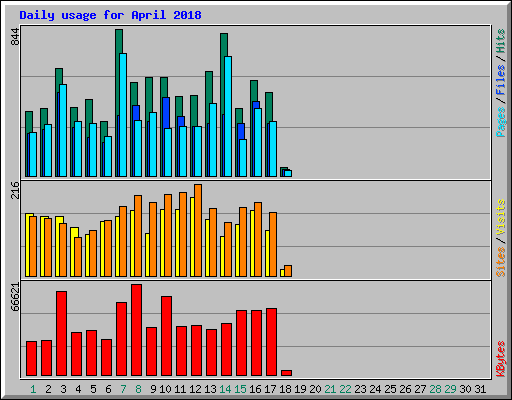Click day 29 on the date axis

(450, 389)
